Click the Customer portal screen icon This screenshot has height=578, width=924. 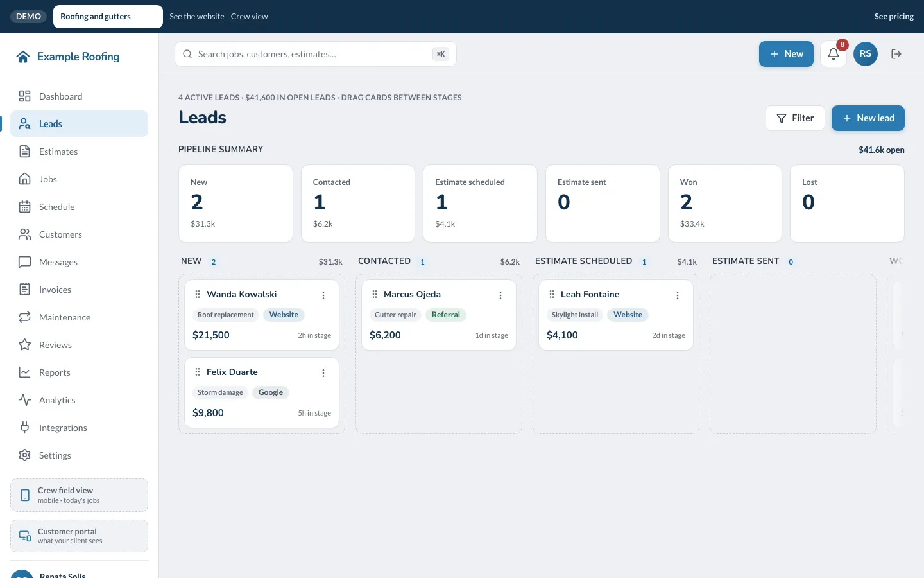25,536
